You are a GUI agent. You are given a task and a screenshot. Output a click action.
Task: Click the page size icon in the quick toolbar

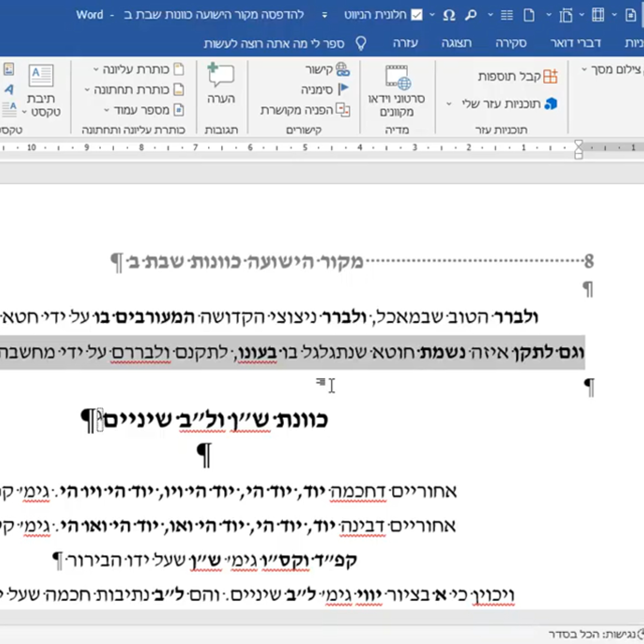[566, 15]
